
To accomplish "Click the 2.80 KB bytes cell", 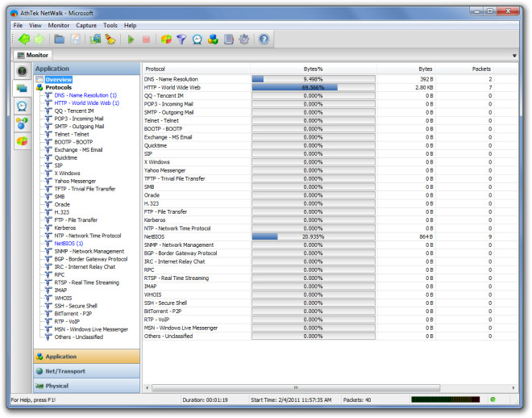I will pos(424,88).
